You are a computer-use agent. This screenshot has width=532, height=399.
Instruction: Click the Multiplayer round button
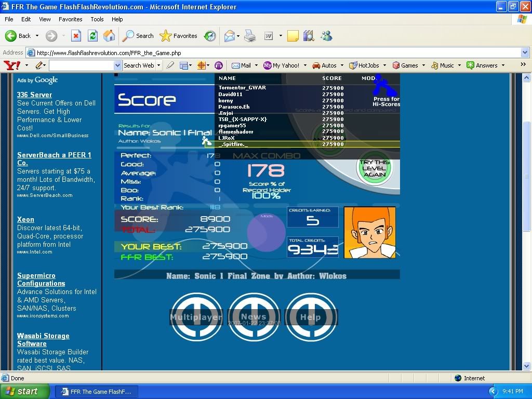click(x=196, y=317)
